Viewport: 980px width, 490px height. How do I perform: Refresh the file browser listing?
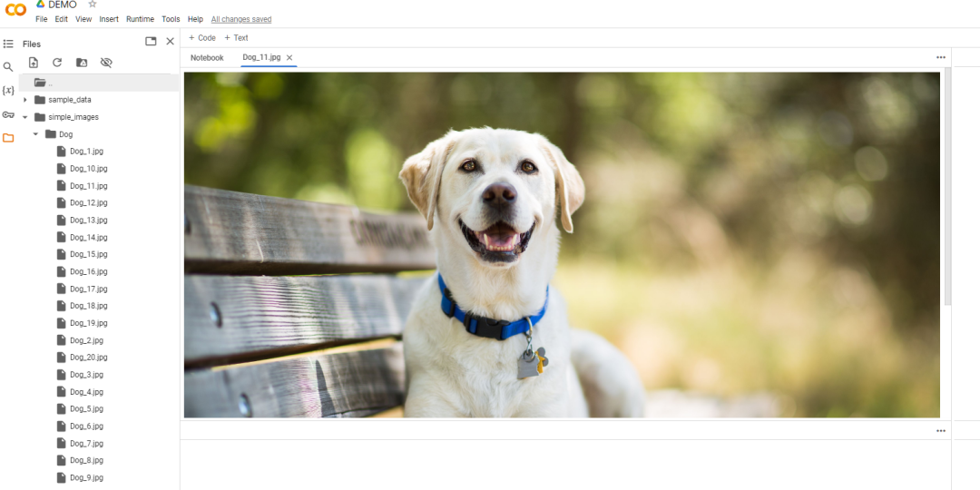coord(57,63)
